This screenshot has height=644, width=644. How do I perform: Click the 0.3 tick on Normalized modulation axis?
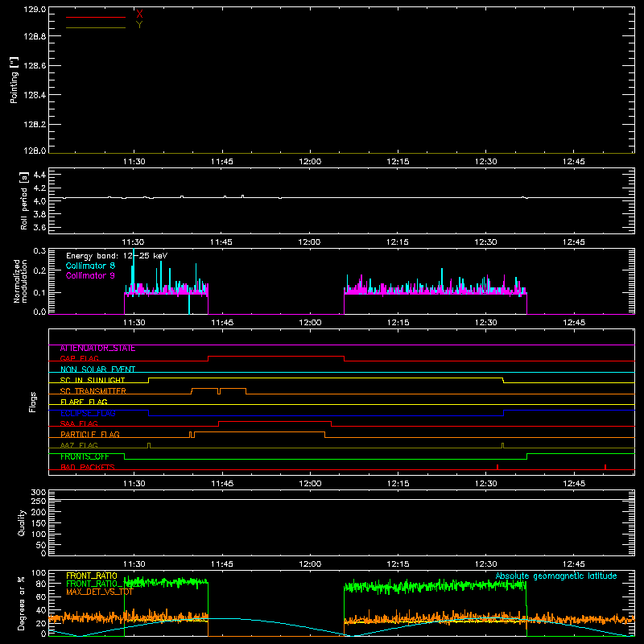tap(39, 250)
